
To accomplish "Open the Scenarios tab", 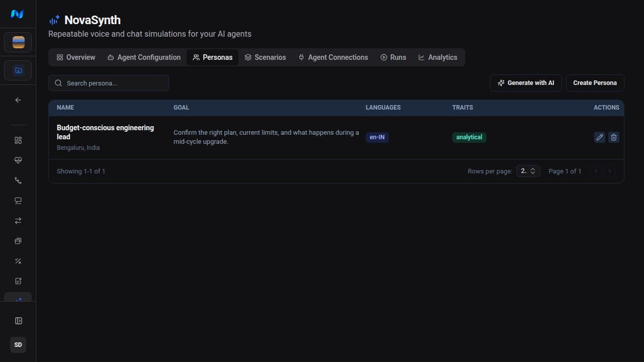I will 265,57.
